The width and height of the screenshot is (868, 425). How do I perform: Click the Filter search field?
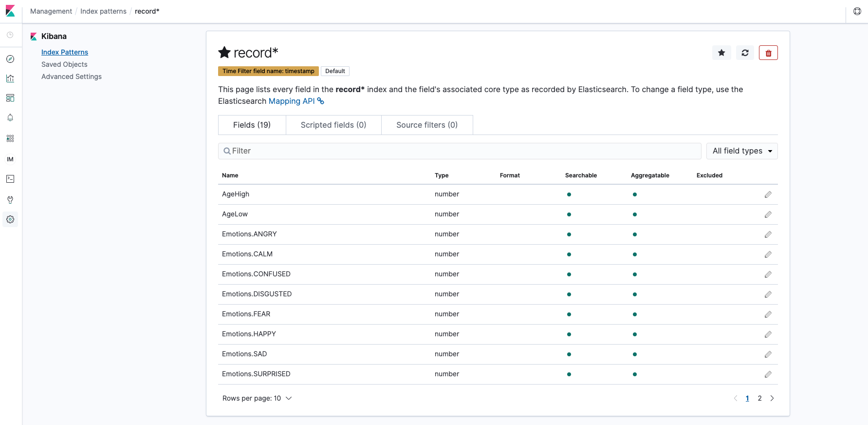pyautogui.click(x=460, y=151)
